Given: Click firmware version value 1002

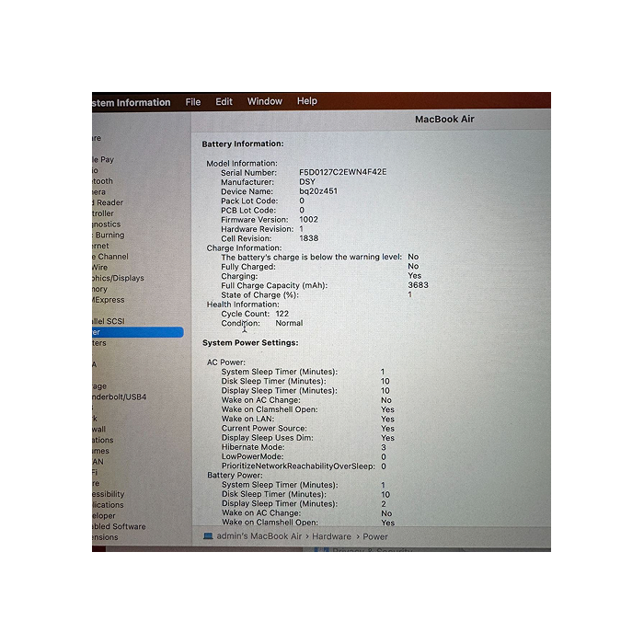Looking at the screenshot, I should tap(308, 219).
